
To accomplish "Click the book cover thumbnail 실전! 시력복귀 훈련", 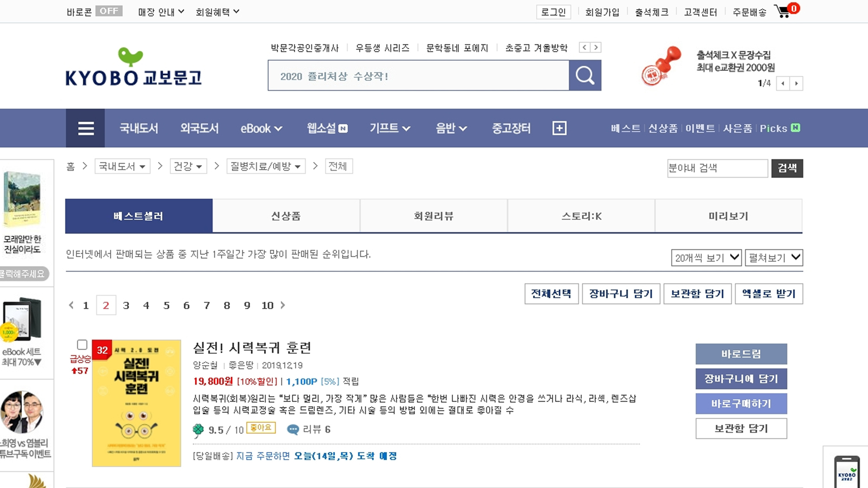I will pyautogui.click(x=136, y=403).
